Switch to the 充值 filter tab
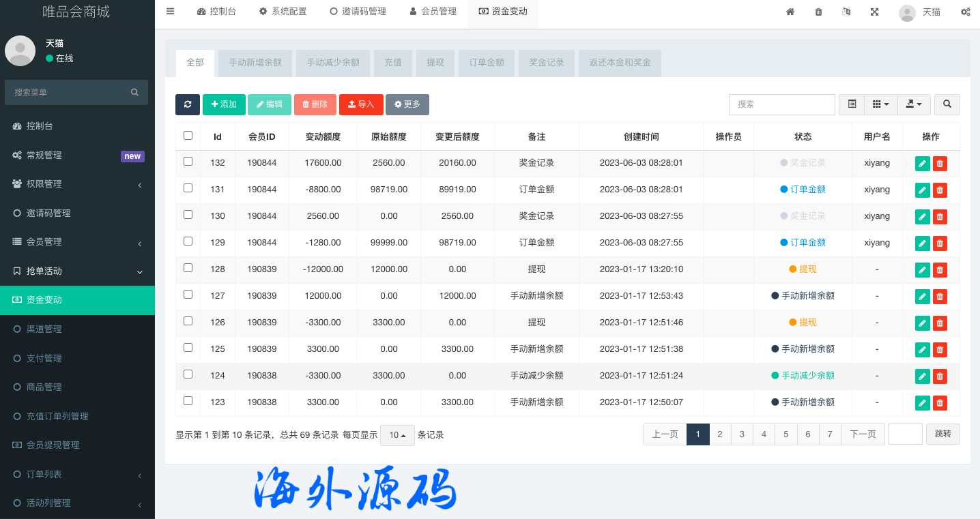This screenshot has width=980, height=519. (392, 63)
